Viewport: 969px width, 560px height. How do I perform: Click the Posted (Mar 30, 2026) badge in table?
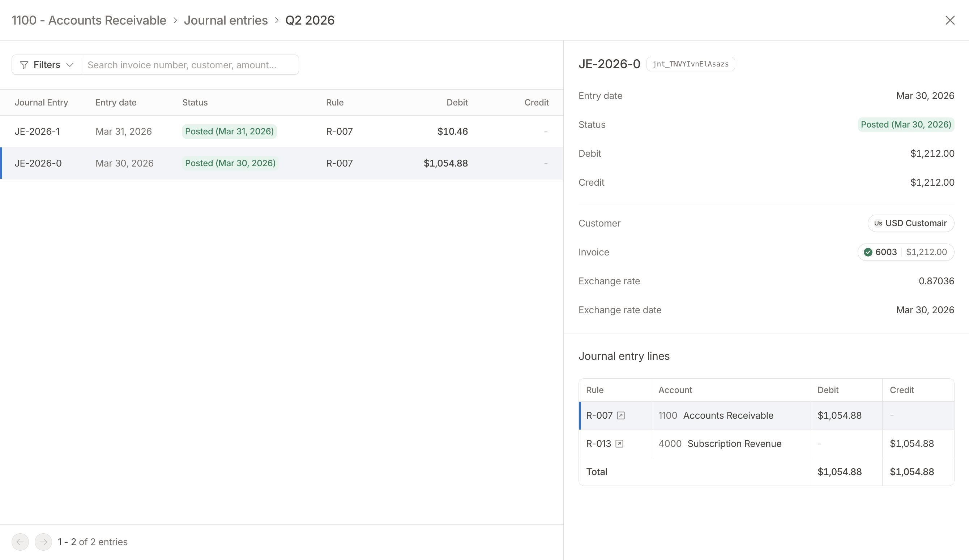click(230, 163)
